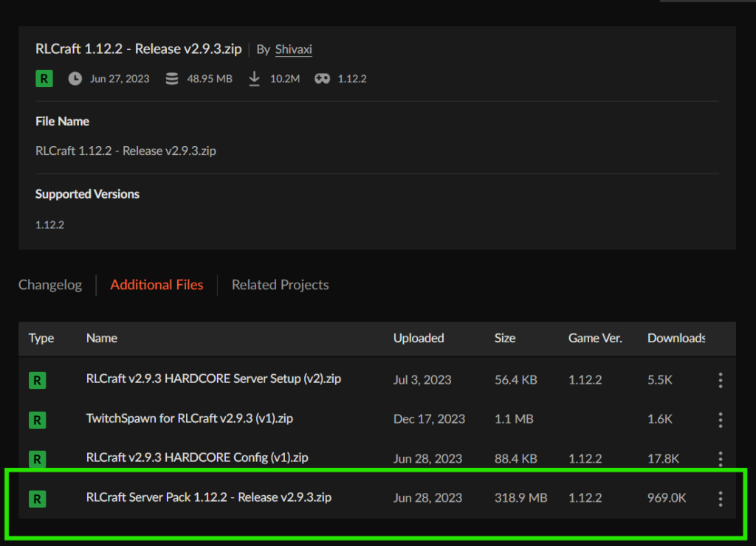Expand options menu for HARDCORE Config file
The height and width of the screenshot is (546, 756).
coord(720,458)
